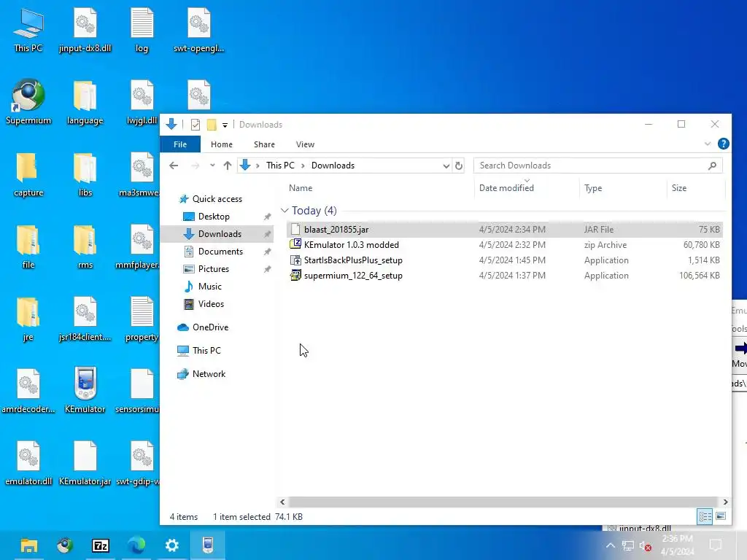Viewport: 747px width, 560px height.
Task: Expand subfolders chevron after This PC
Action: coord(303,166)
